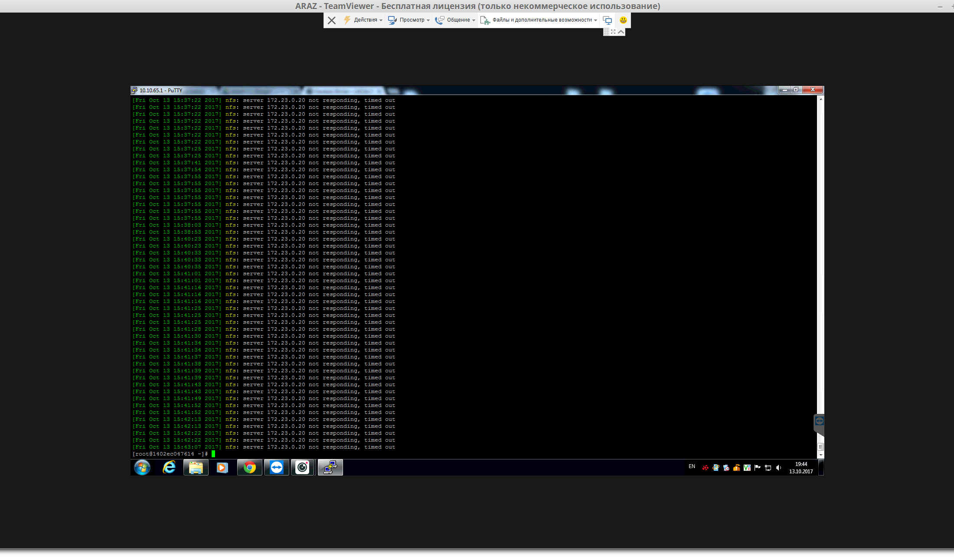Click the log line timestamped 15:37:41
The width and height of the screenshot is (954, 560).
click(x=264, y=163)
